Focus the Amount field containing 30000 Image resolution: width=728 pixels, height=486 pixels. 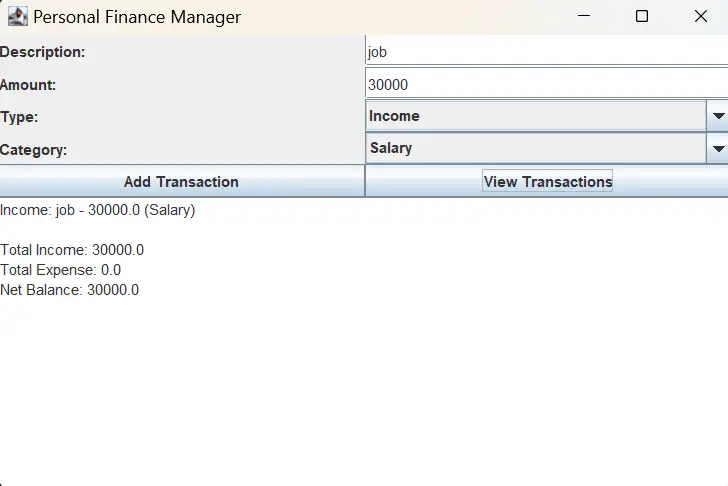(x=546, y=84)
